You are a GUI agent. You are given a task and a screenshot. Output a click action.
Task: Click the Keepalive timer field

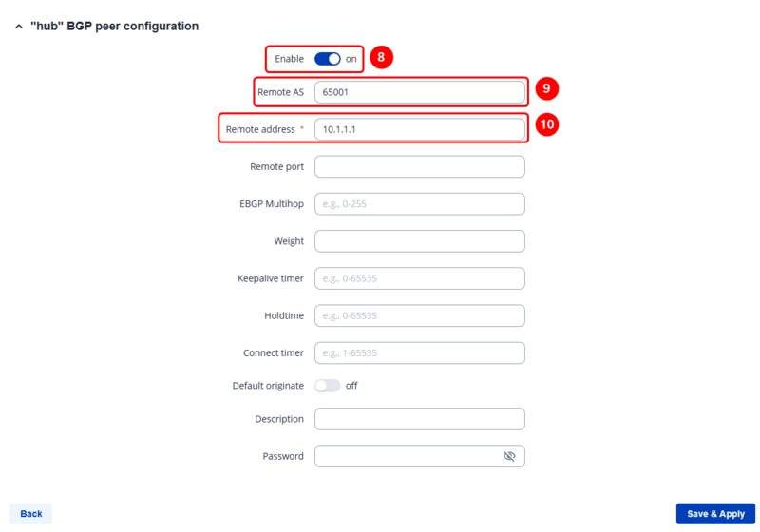pyautogui.click(x=419, y=278)
